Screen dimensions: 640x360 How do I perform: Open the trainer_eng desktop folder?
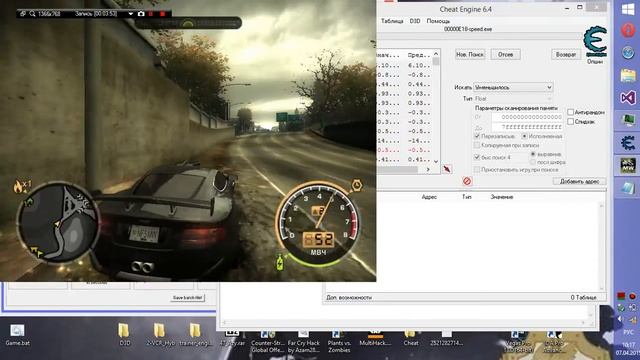[x=196, y=335]
